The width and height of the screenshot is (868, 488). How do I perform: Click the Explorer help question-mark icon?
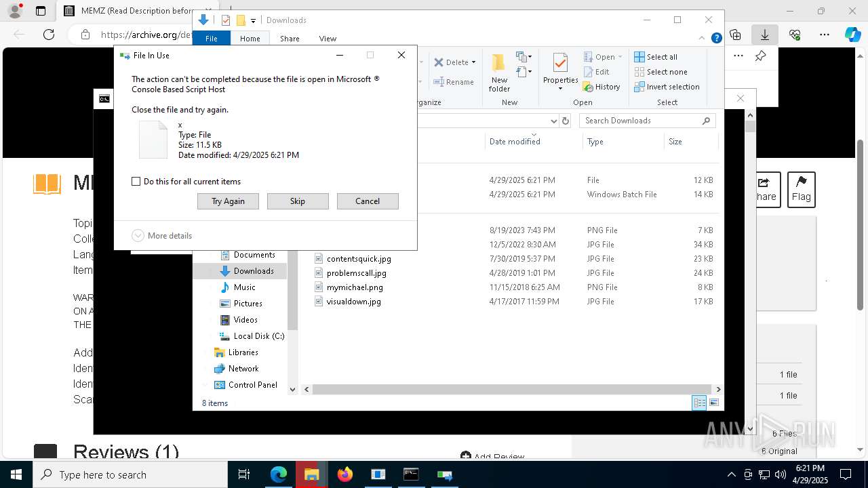click(716, 39)
